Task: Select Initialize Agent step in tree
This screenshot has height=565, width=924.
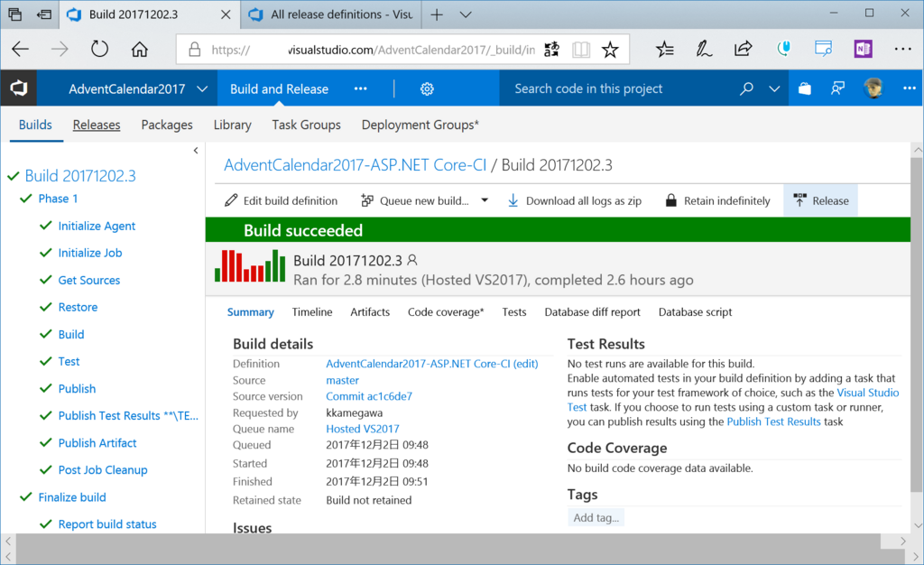Action: (x=97, y=227)
